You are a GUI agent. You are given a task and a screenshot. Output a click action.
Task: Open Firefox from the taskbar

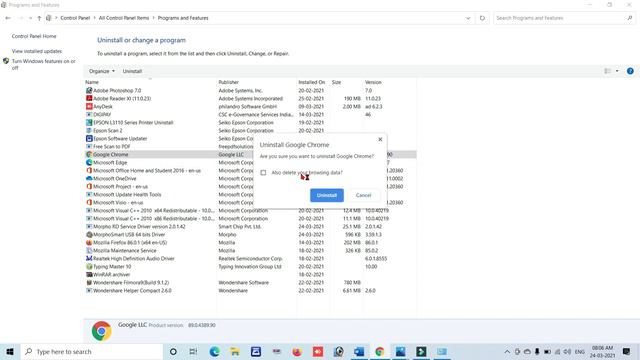click(x=297, y=351)
